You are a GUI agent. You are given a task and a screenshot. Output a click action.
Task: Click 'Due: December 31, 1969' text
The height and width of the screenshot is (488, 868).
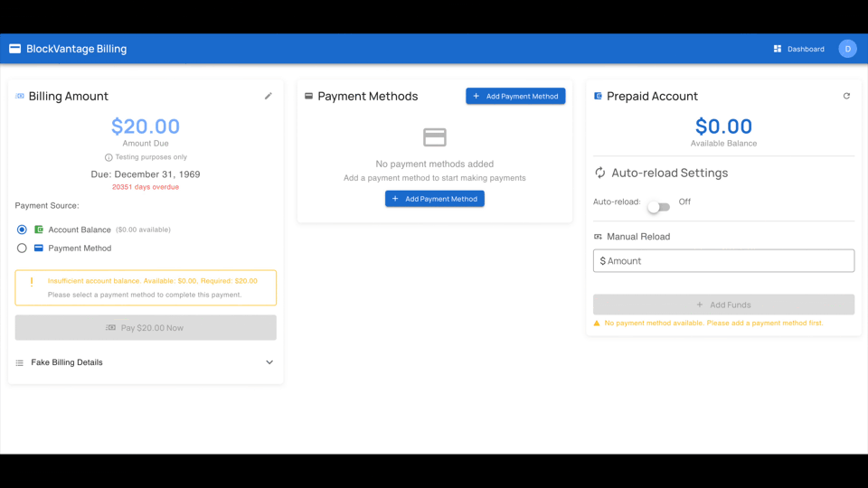[146, 174]
